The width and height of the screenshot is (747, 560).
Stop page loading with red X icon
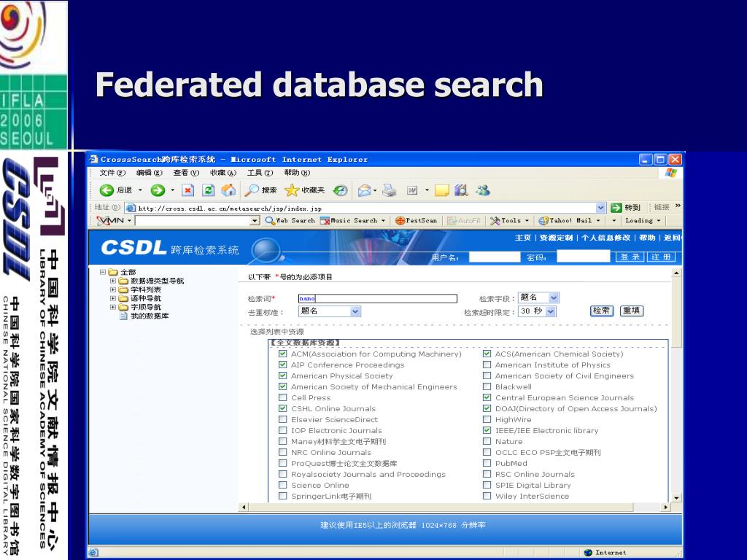click(188, 190)
